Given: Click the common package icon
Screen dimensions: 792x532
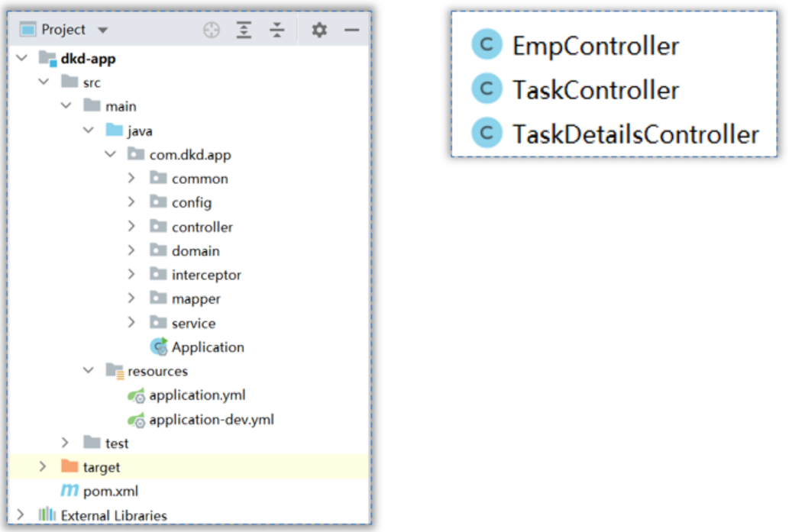Looking at the screenshot, I should click(158, 178).
